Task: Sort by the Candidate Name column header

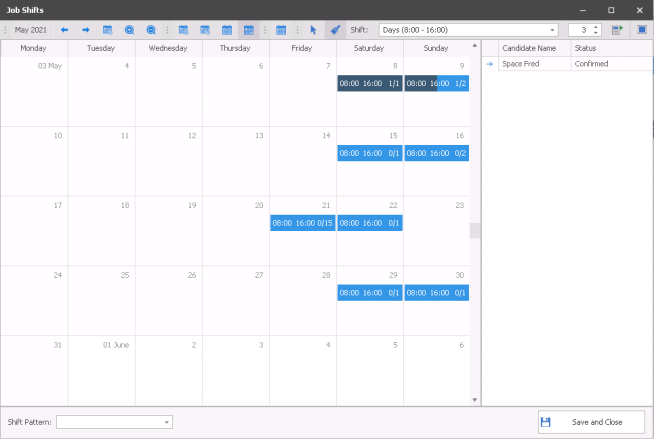Action: 534,48
